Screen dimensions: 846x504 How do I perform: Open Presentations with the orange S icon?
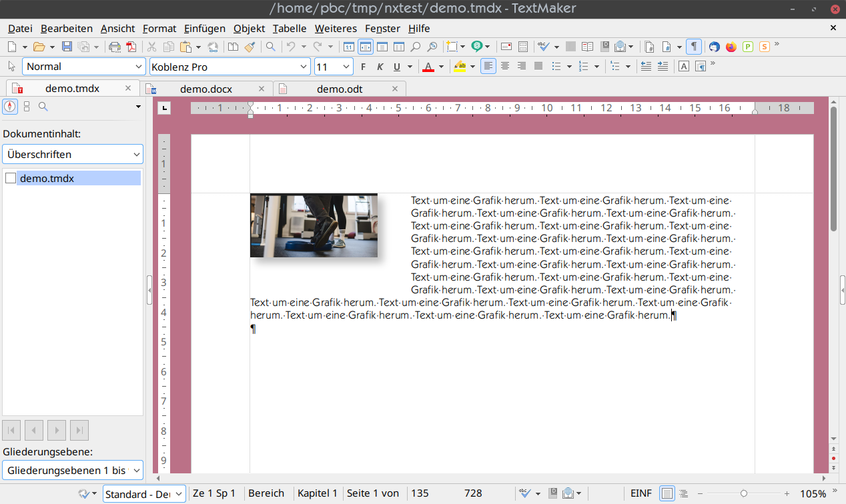[x=765, y=47]
